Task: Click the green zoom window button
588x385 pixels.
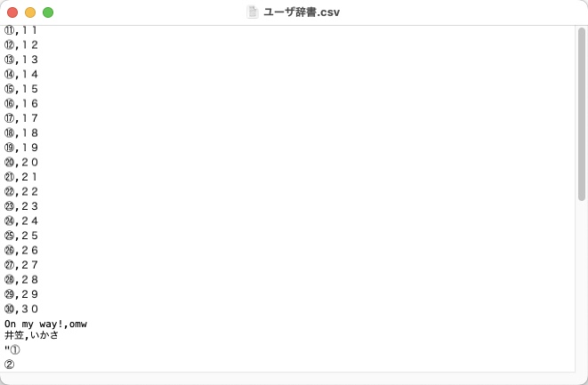Action: pos(48,12)
